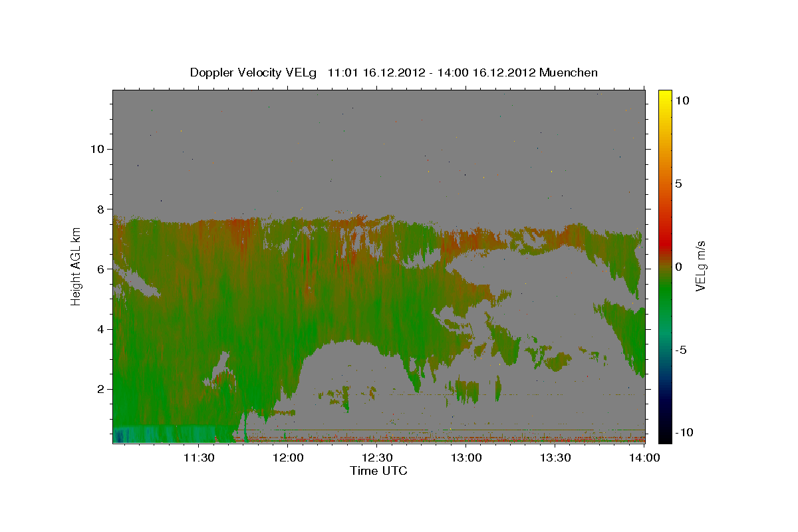This screenshot has width=798, height=532.
Task: Click the colorbar tick label 5
Action: pos(678,184)
